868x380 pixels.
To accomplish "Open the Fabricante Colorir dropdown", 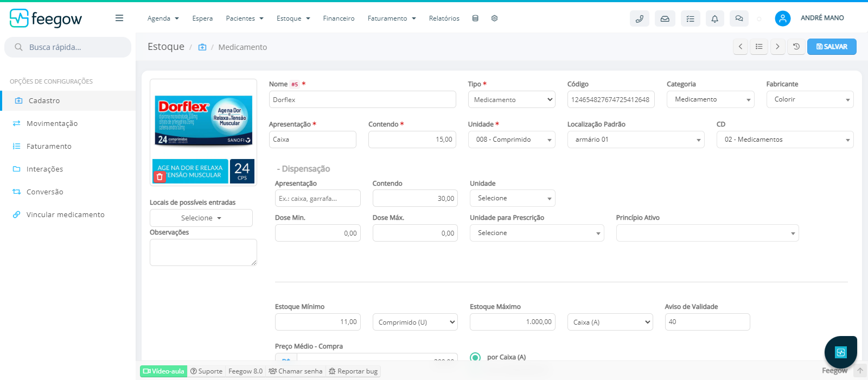I will 810,99.
